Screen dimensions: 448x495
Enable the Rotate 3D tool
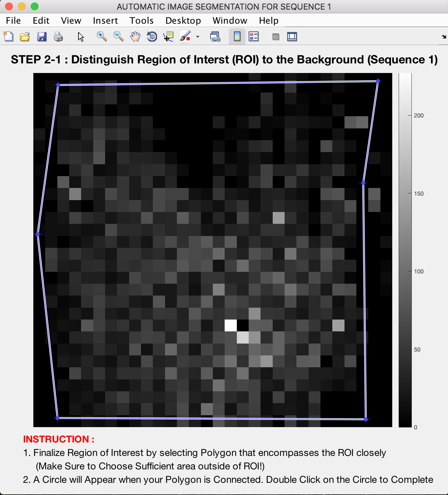pyautogui.click(x=152, y=37)
